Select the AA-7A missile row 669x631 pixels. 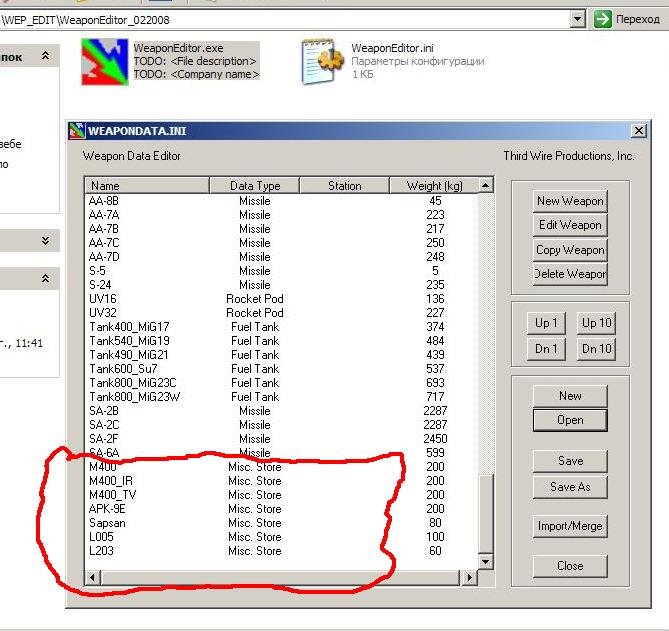tap(281, 215)
